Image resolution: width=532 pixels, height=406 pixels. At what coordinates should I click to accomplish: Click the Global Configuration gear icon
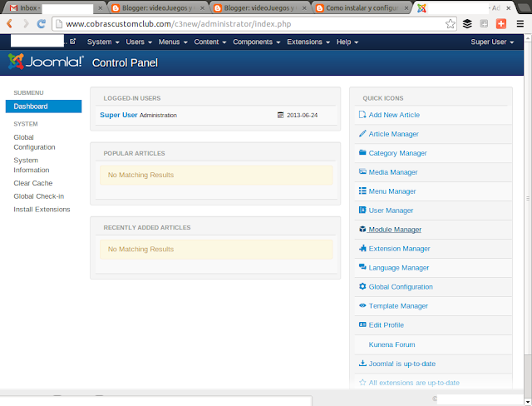[x=362, y=286]
